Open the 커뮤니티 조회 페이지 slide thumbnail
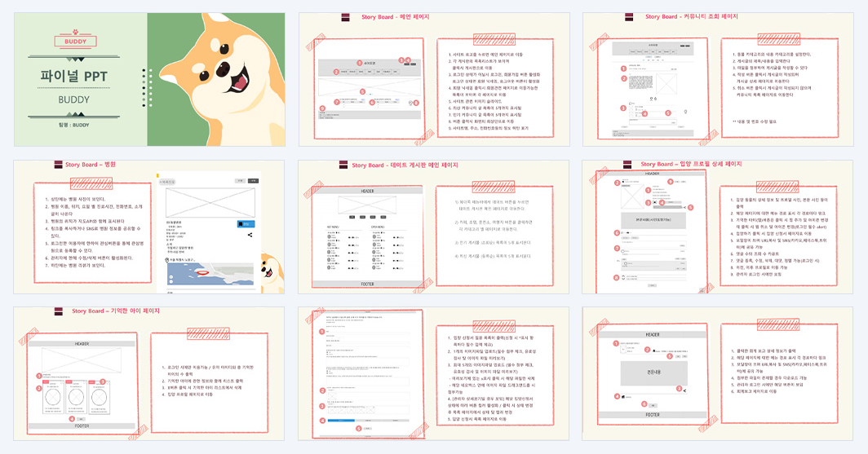This screenshot has width=868, height=454. (x=718, y=80)
